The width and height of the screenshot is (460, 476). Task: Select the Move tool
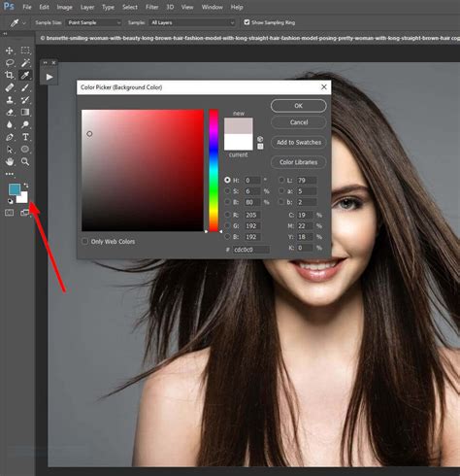[x=9, y=51]
